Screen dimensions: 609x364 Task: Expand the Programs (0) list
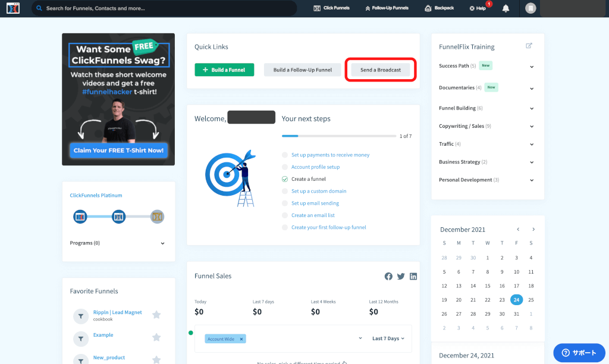[162, 243]
